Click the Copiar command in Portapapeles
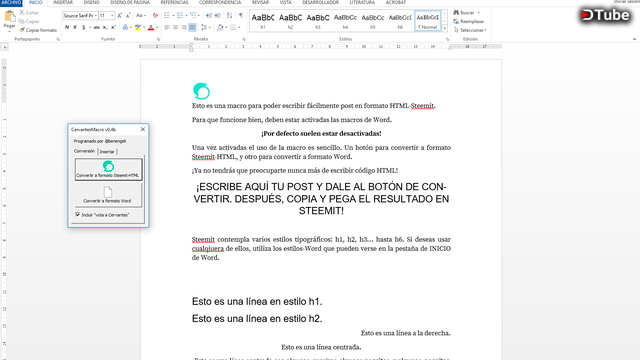The image size is (640, 360). tap(29, 21)
